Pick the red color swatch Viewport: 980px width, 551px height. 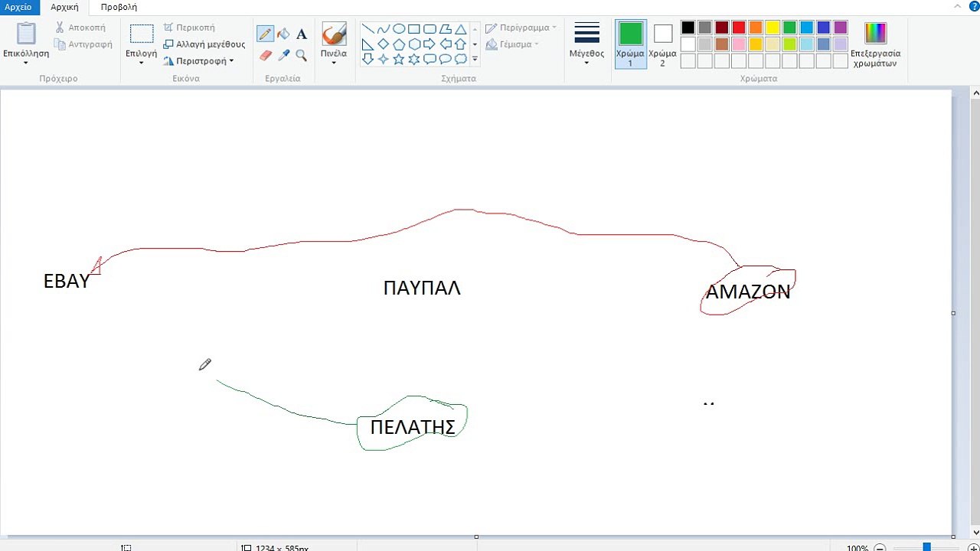point(739,28)
